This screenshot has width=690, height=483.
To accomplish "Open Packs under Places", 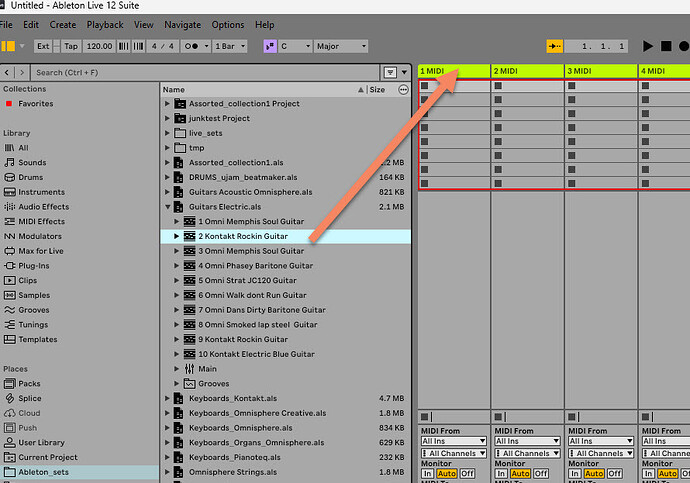I will 29,384.
